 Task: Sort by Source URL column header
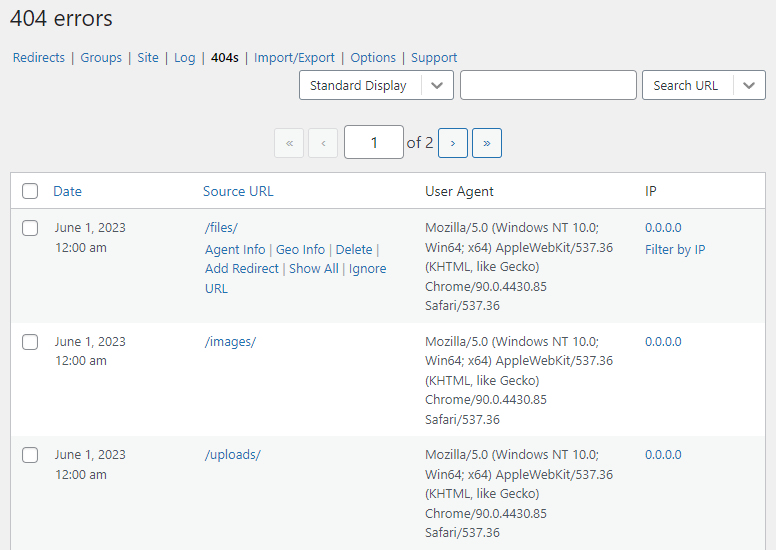(238, 191)
